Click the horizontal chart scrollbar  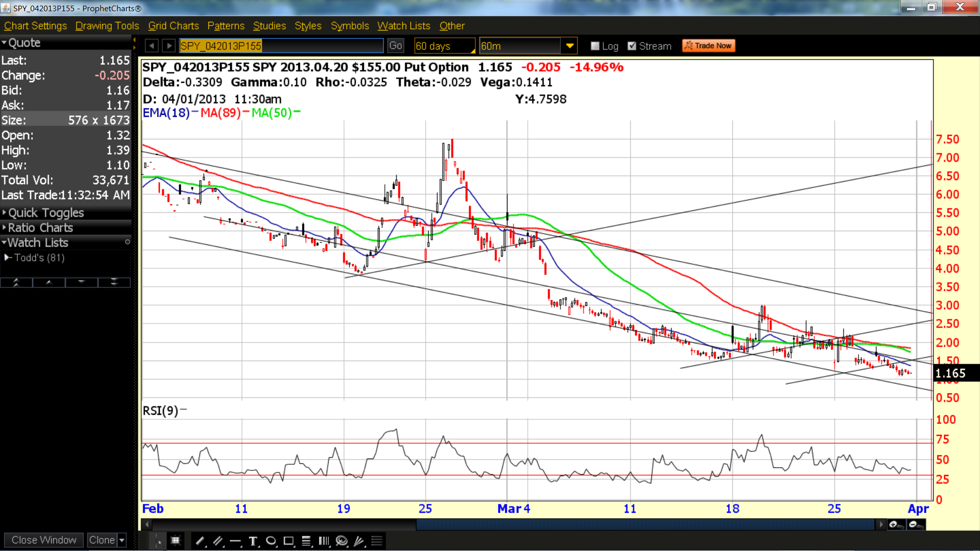[x=645, y=524]
